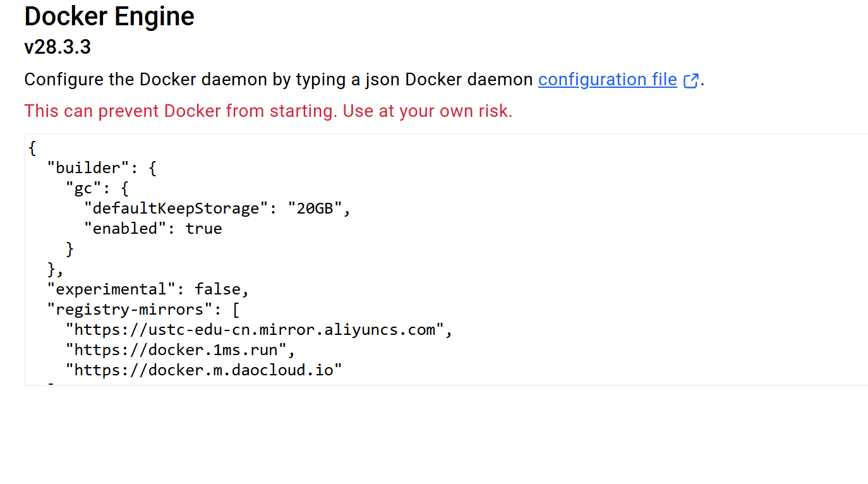Image resolution: width=868 pixels, height=484 pixels.
Task: Click the "experimental": false line
Action: 147,289
